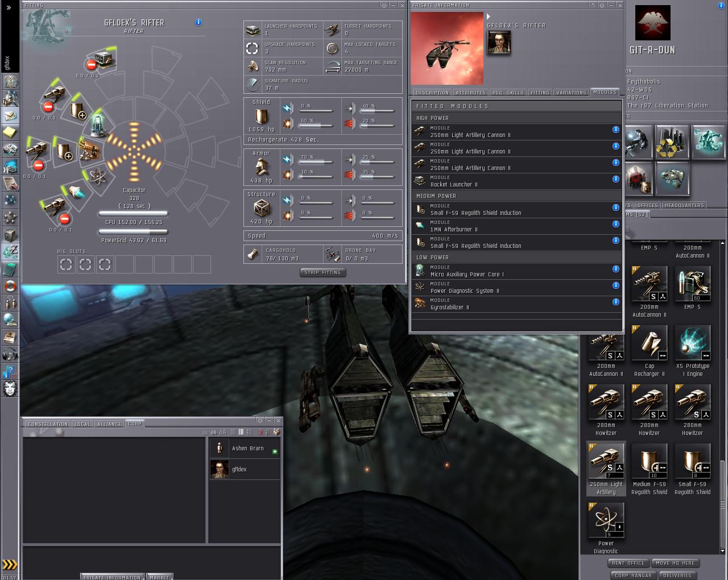Click the small triangle above Gfldex's Rifter name
728x580 pixels.
tap(489, 16)
